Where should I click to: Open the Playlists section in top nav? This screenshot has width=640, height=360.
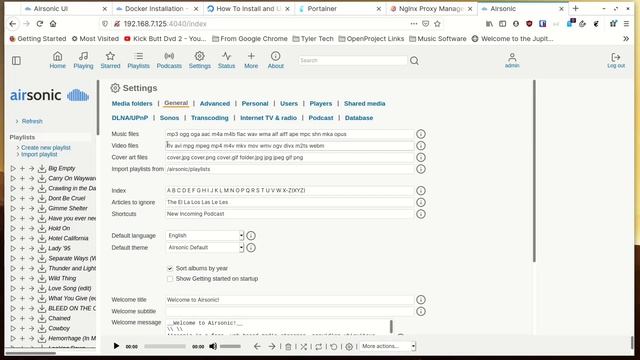(138, 60)
